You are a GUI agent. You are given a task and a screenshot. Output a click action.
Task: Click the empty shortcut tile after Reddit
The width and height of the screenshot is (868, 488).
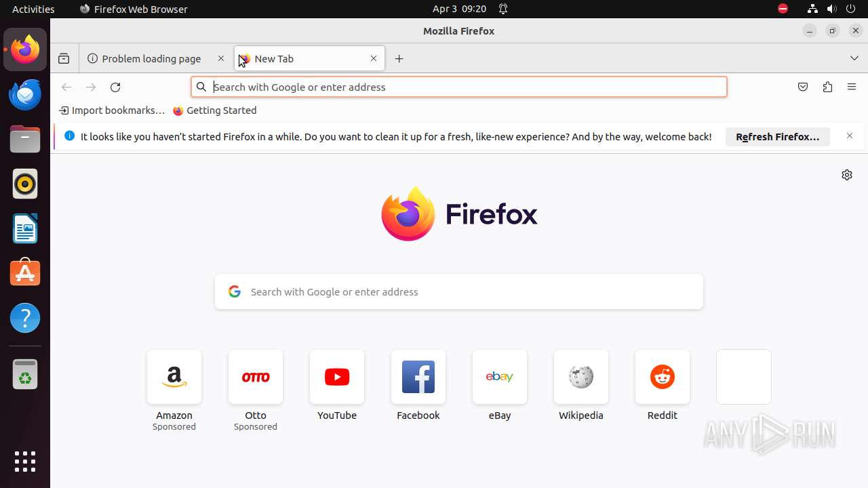(744, 377)
